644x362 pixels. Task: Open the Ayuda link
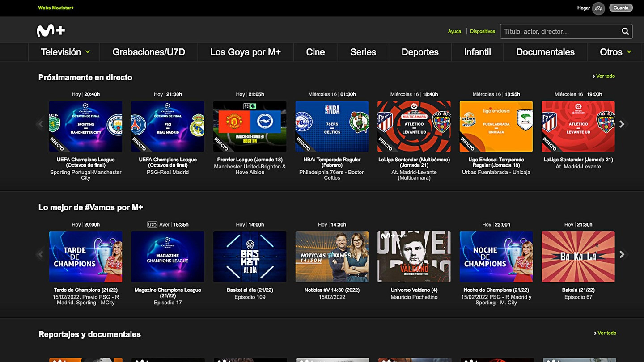[x=454, y=31]
